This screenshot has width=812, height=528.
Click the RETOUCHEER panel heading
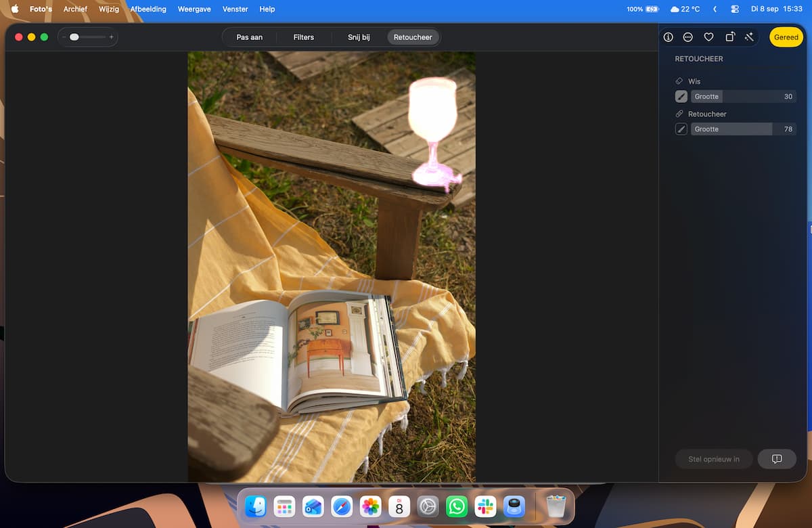coord(699,59)
